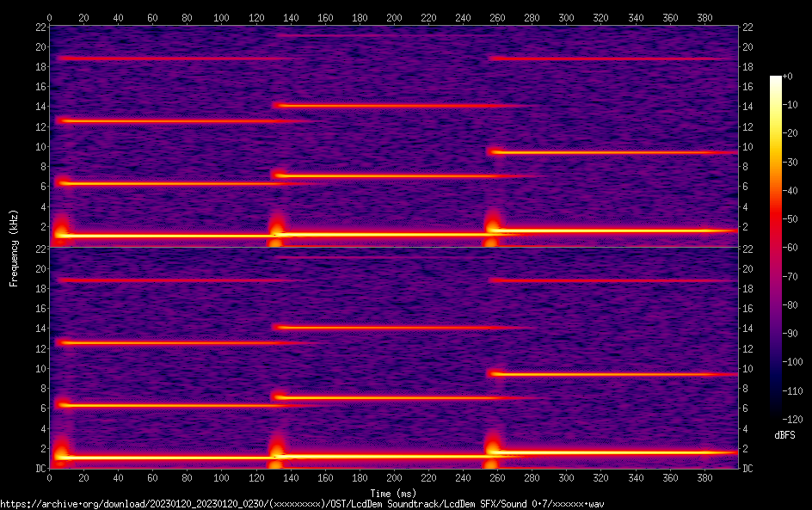
Task: Click the "Frequency (kHz)" axis label
Action: tap(14, 247)
